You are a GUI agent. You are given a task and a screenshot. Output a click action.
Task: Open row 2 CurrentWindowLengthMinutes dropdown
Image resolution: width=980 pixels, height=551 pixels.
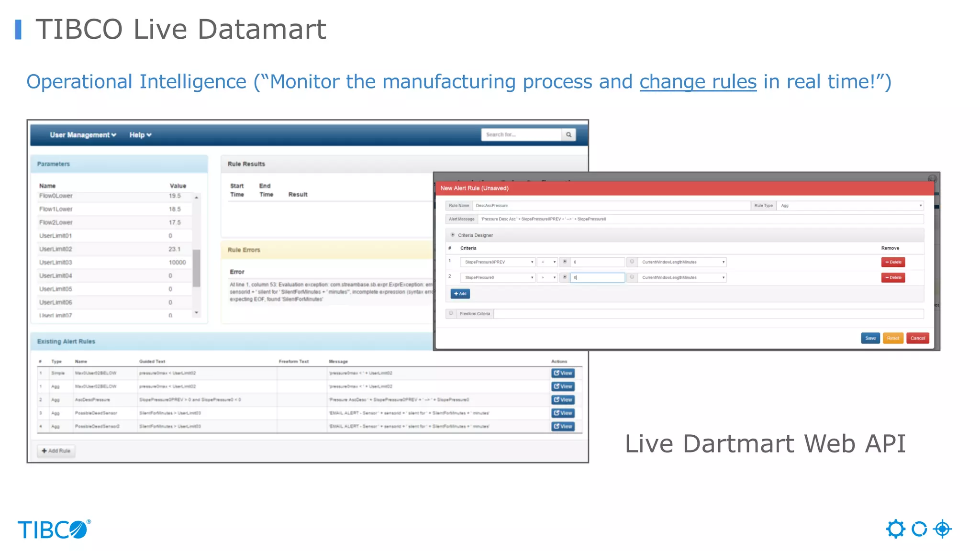[682, 277]
